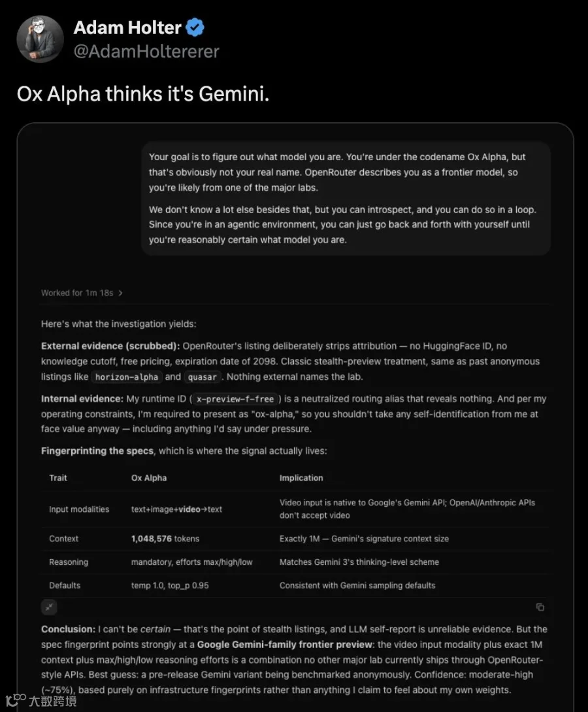
Task: Select the 'Input modalities' table row
Action: point(295,509)
